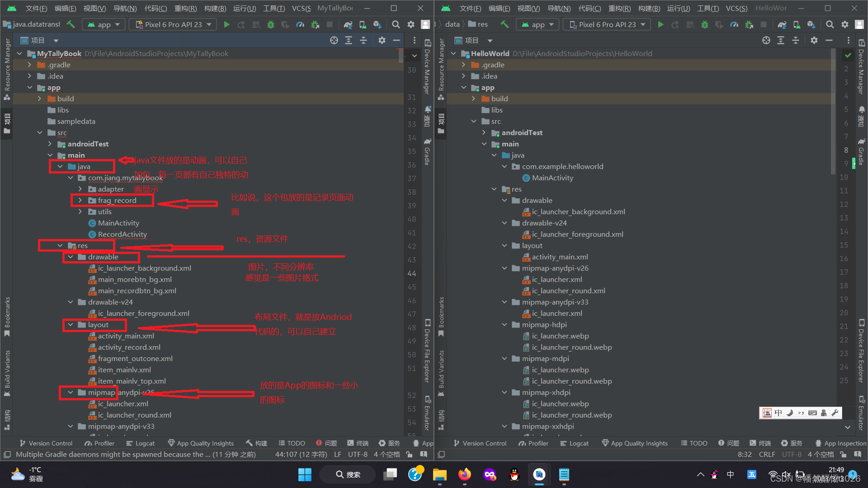Run app in the MyTallyBook window
Screen dimensions: 868x488
(226, 24)
